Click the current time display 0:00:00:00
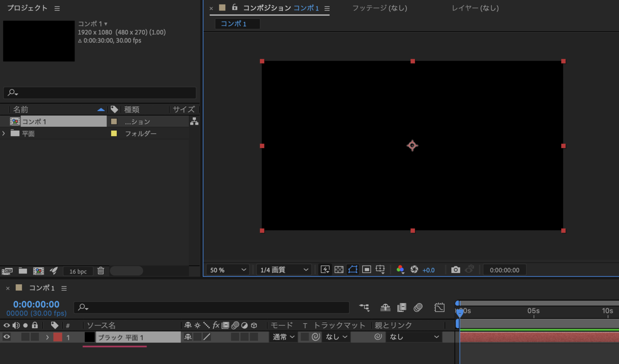Screen dimensions: 619x364 pos(35,304)
